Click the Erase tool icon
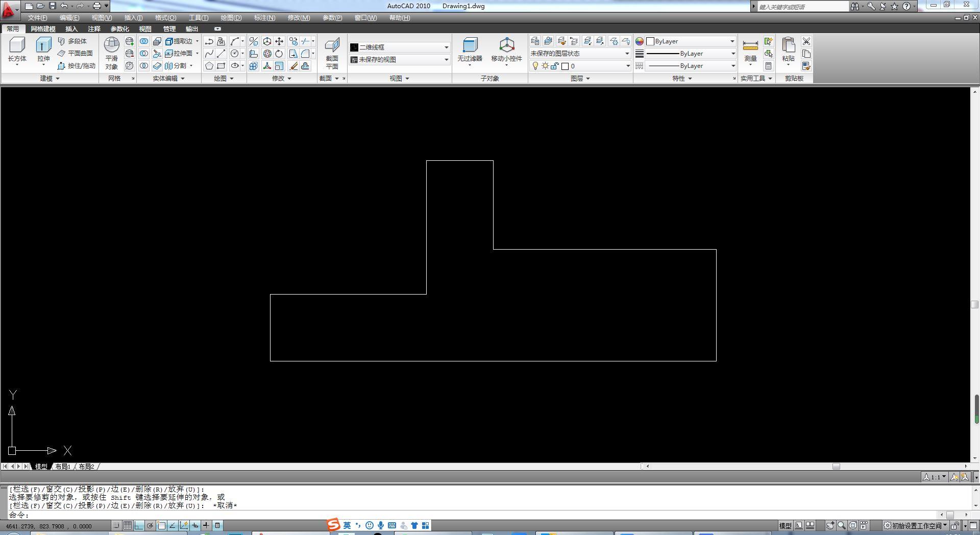980x535 pixels. (x=293, y=66)
